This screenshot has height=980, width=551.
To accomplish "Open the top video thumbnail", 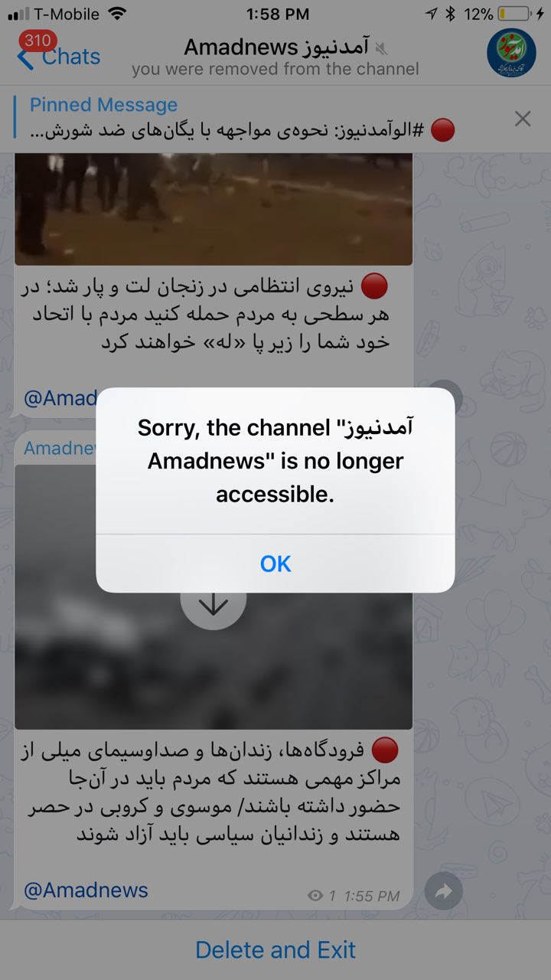I will 214,208.
